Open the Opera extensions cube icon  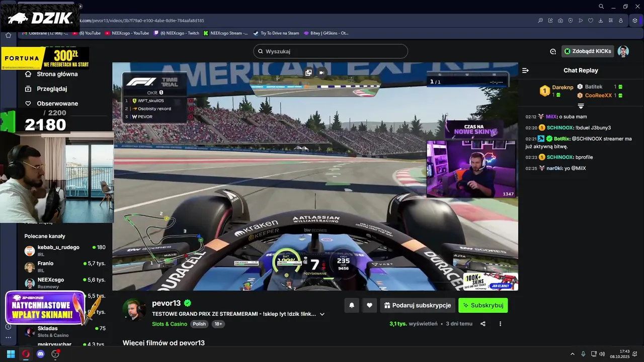click(x=635, y=21)
